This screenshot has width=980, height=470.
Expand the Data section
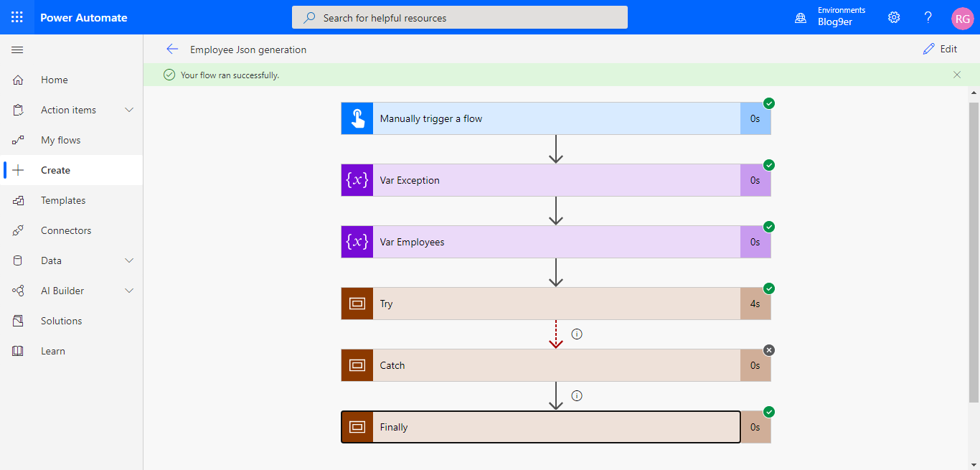52,260
